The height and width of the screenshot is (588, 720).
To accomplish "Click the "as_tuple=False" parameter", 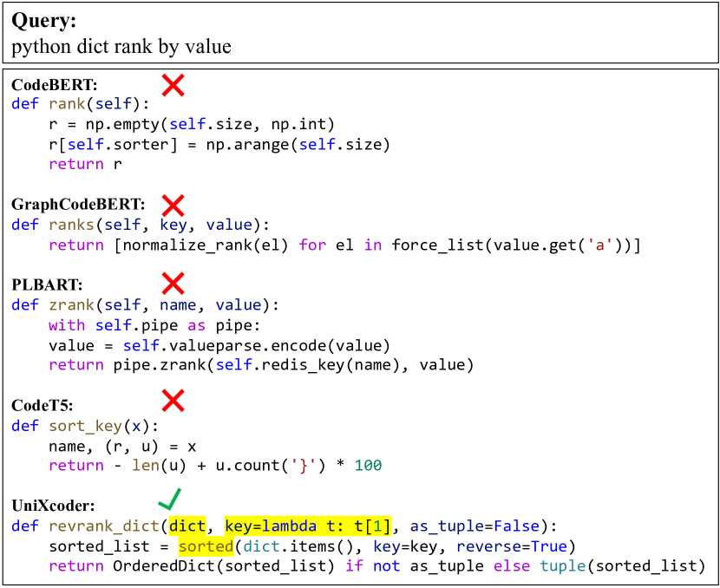I will 475,526.
